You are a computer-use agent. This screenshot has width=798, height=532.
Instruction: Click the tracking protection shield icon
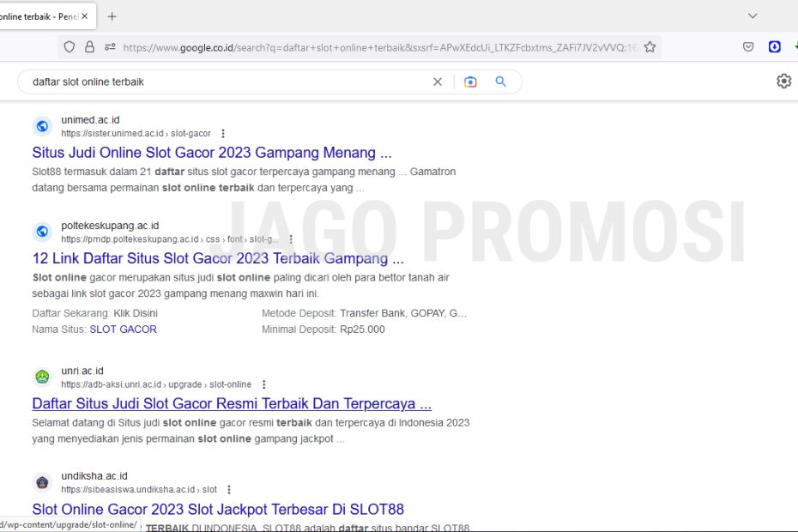point(70,47)
